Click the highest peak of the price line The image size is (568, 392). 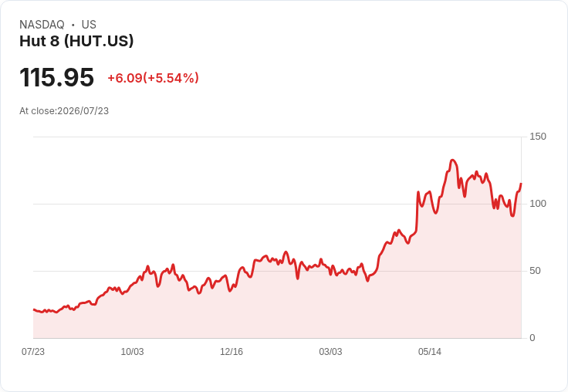click(452, 161)
